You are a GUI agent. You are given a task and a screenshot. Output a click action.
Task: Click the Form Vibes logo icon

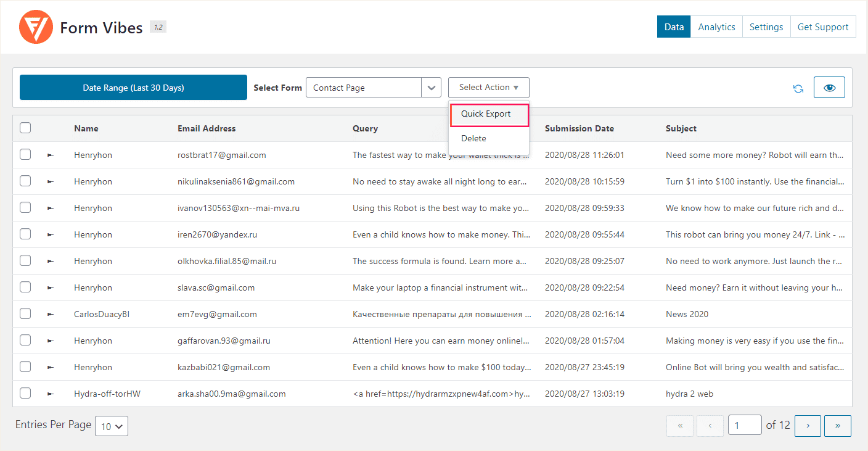click(36, 27)
